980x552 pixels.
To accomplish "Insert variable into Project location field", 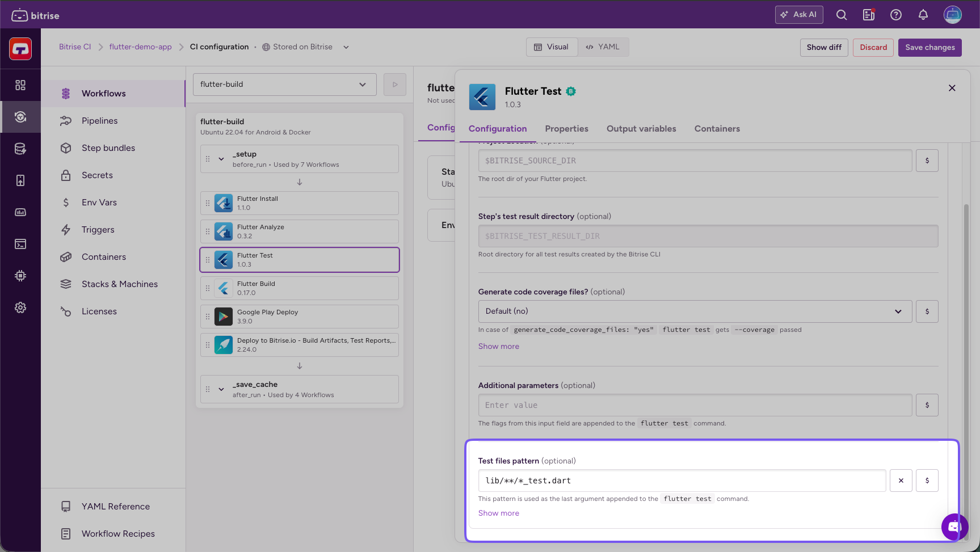I will [927, 161].
